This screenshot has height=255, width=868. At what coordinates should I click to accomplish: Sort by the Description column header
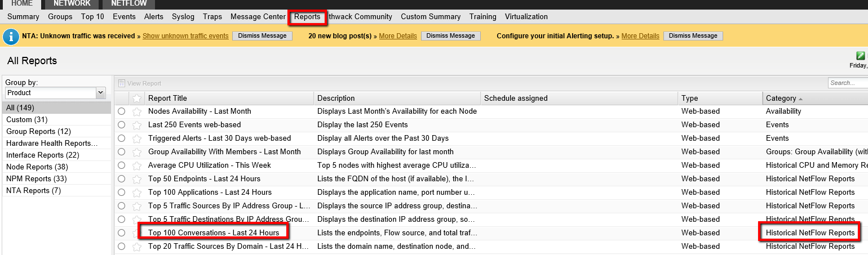[x=397, y=98]
